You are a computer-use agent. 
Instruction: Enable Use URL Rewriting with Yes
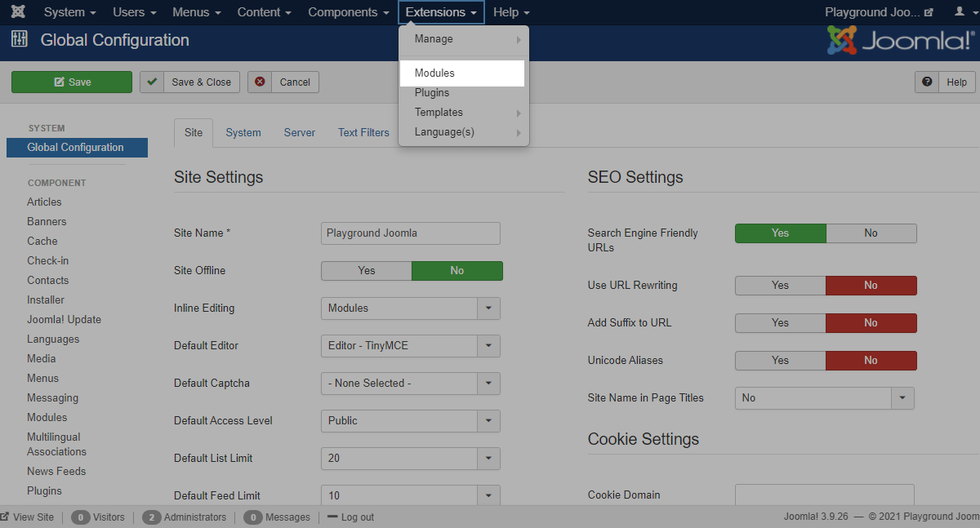pyautogui.click(x=780, y=286)
